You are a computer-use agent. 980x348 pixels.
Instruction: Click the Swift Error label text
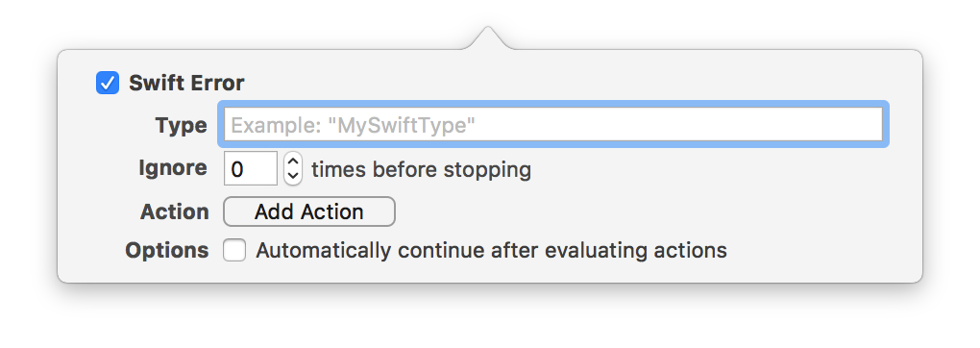pyautogui.click(x=186, y=83)
